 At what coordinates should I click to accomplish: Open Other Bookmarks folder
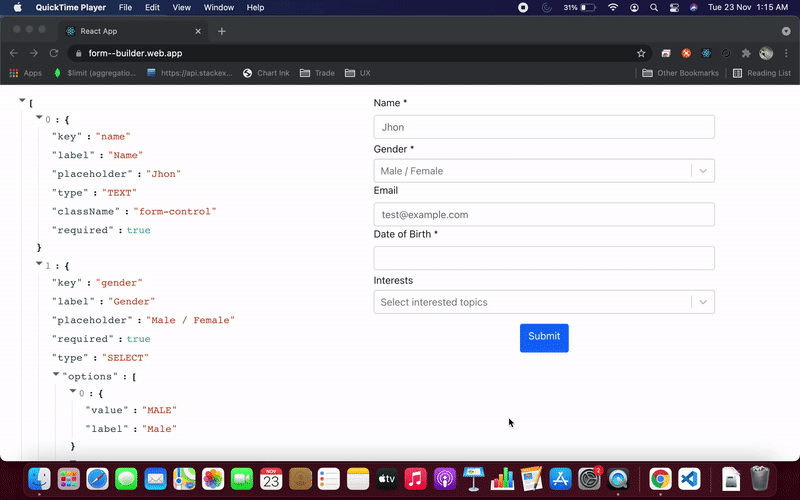680,73
